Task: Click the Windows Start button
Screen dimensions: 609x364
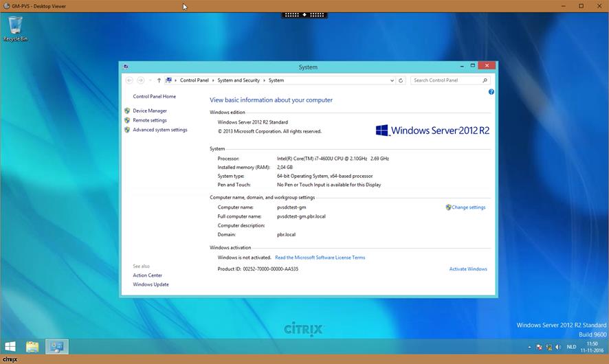Action: pos(10,347)
